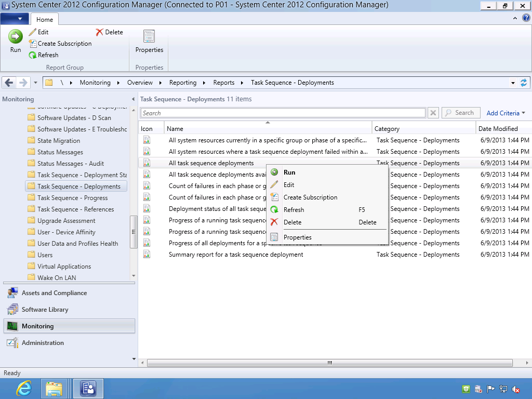The width and height of the screenshot is (532, 399).
Task: Click the Action Center flag tray icon
Action: 491,390
